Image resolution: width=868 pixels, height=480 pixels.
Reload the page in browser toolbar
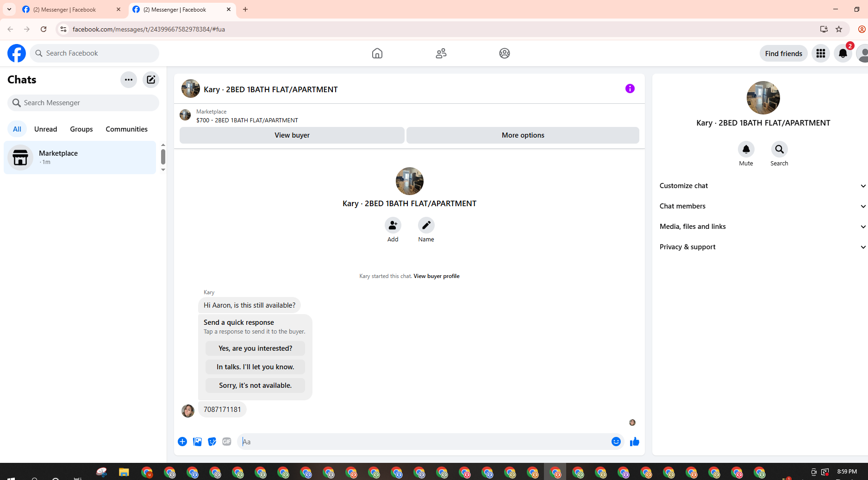pos(44,29)
